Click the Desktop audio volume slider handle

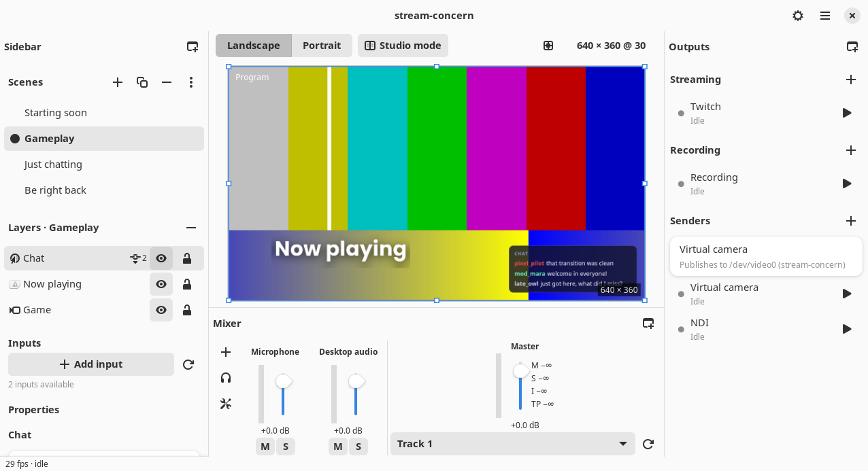coord(356,381)
